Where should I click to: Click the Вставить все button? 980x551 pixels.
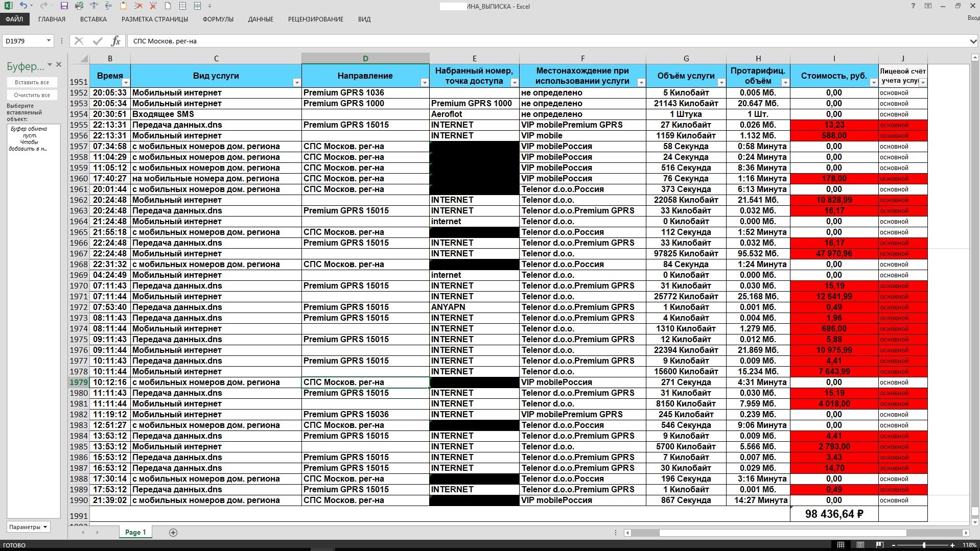(32, 82)
